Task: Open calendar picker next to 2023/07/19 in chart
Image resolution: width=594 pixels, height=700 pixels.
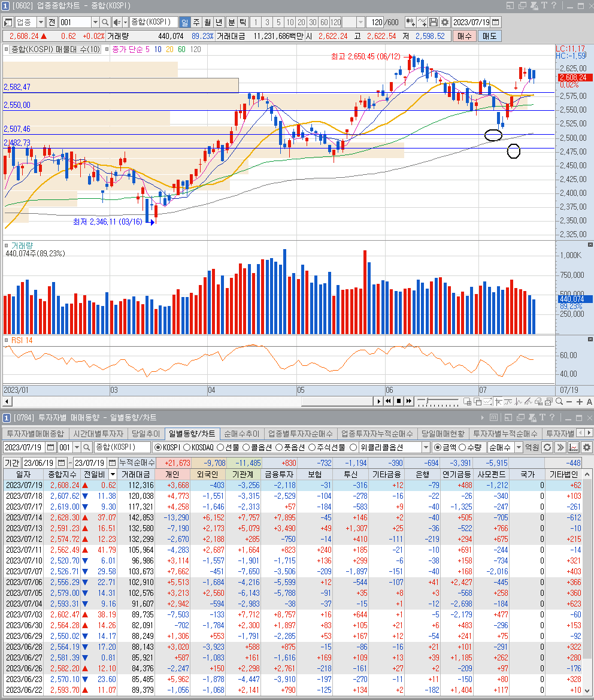Action: [496, 22]
